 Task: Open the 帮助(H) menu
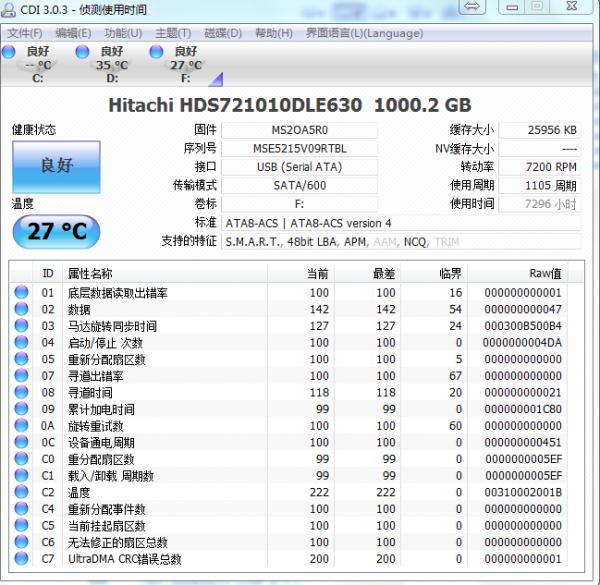coord(273,33)
